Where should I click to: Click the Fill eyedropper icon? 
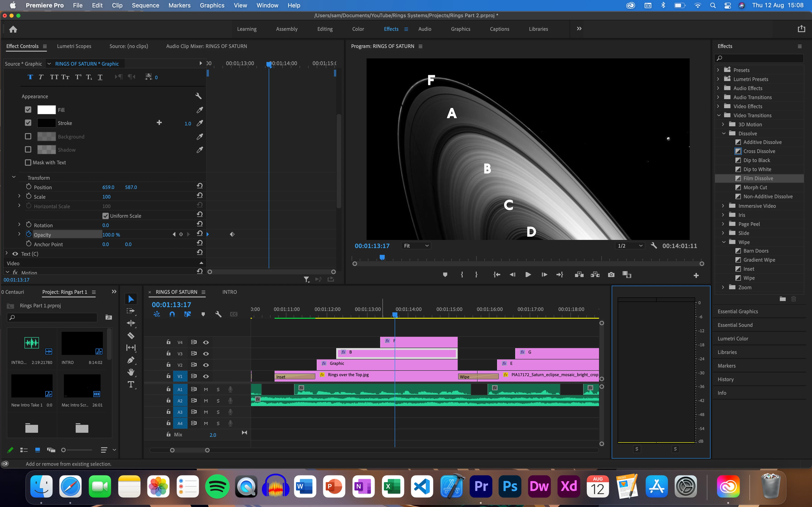[200, 110]
